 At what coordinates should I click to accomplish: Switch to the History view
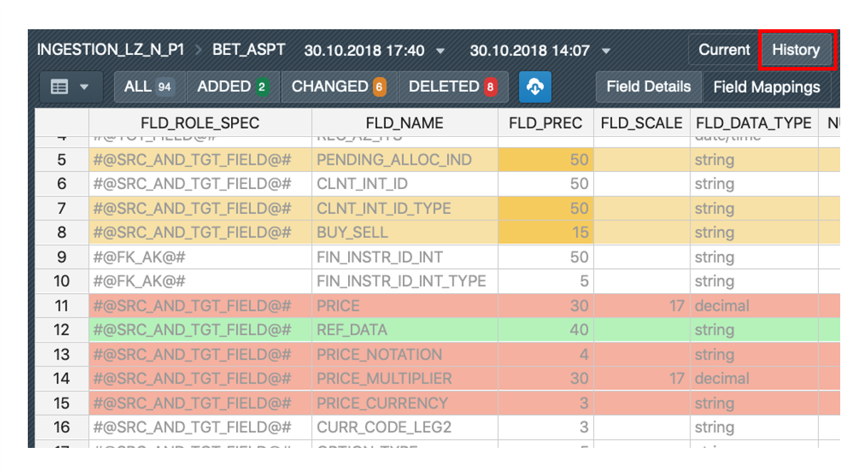click(796, 50)
